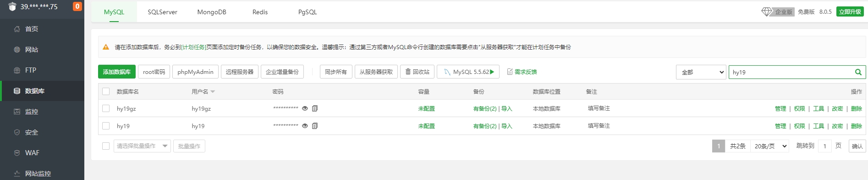
Task: Open 网站监控 in sidebar
Action: [42, 174]
